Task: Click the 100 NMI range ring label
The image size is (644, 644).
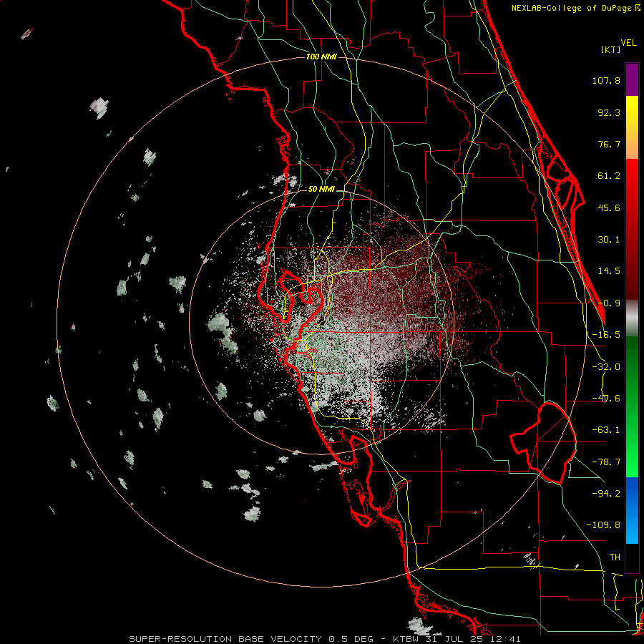Action: 321,57
